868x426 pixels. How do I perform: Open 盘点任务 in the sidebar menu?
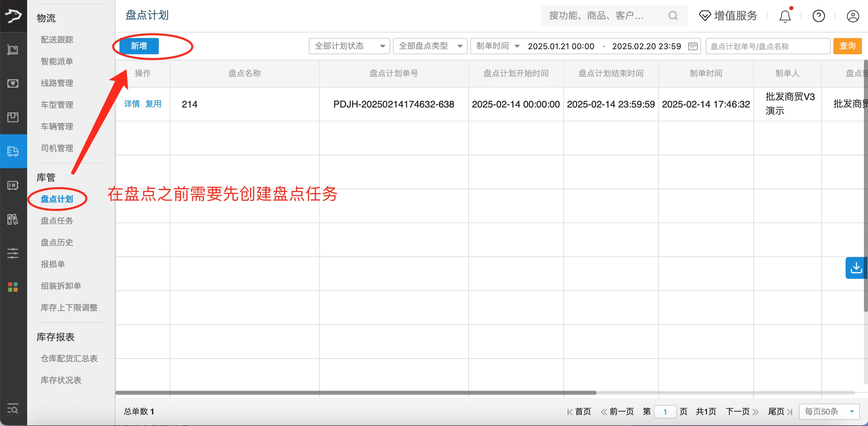57,221
